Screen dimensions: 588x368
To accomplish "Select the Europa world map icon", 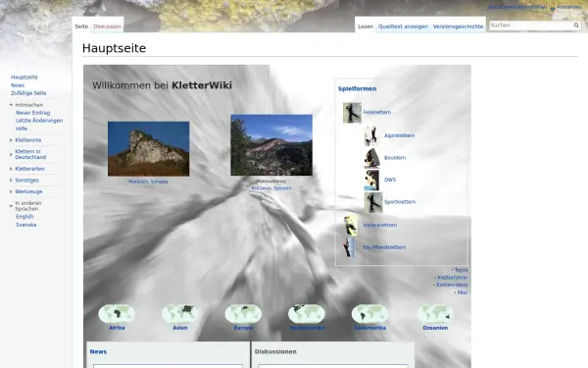I will pyautogui.click(x=243, y=314).
